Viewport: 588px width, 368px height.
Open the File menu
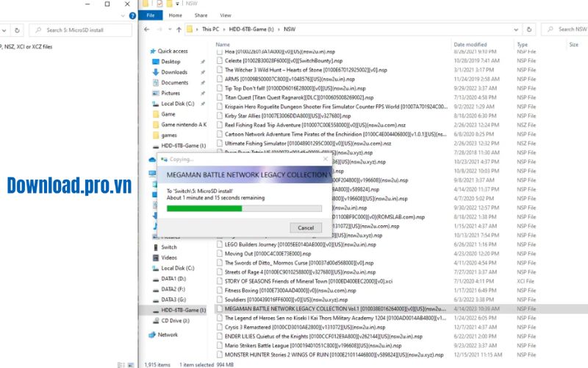151,15
